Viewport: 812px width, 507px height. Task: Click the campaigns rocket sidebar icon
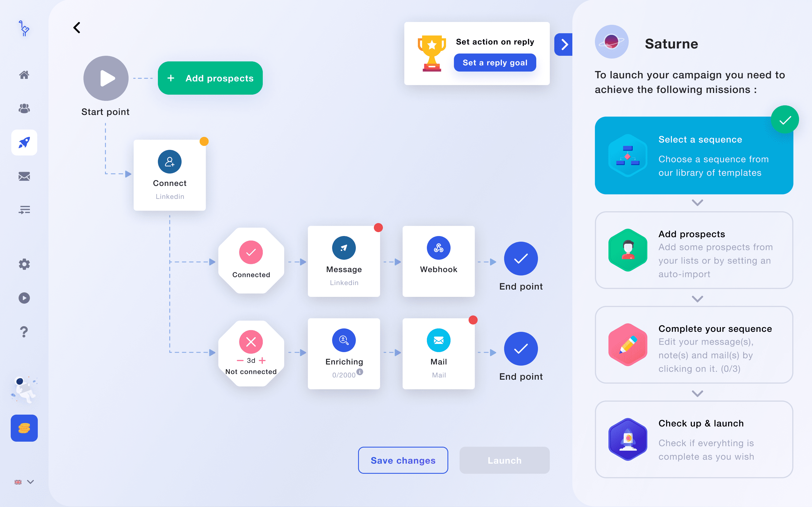[23, 142]
